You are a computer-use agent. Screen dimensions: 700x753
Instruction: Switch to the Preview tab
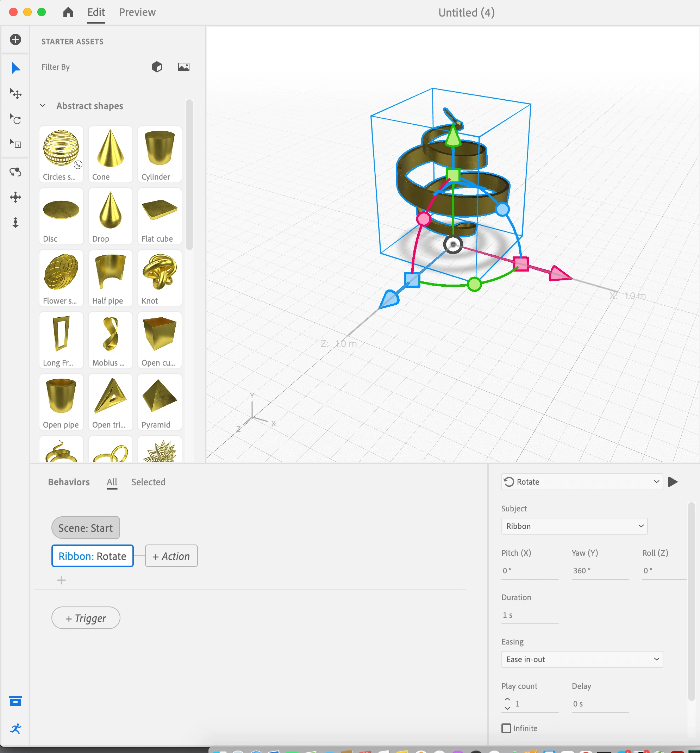[137, 12]
